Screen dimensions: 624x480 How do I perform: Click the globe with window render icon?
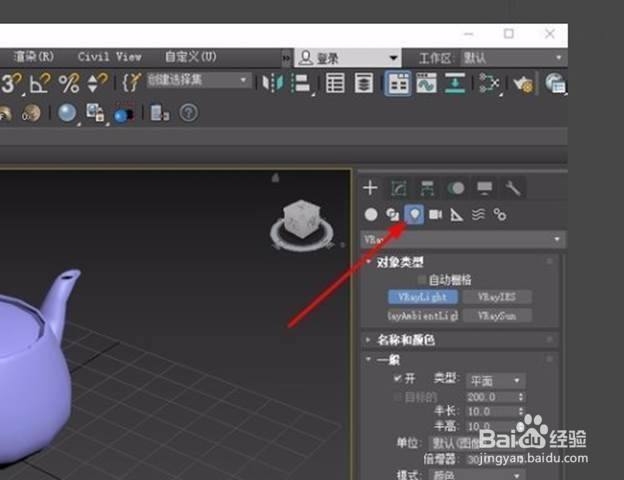coord(556,84)
